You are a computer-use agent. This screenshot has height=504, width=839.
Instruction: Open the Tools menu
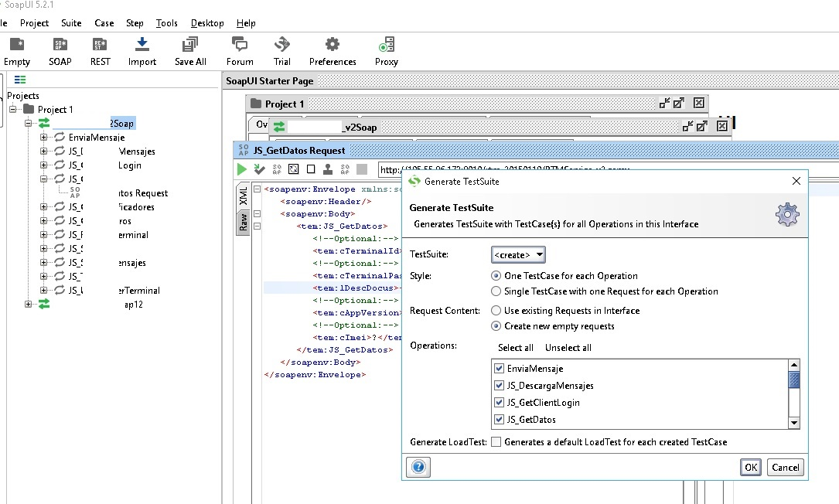(x=166, y=23)
